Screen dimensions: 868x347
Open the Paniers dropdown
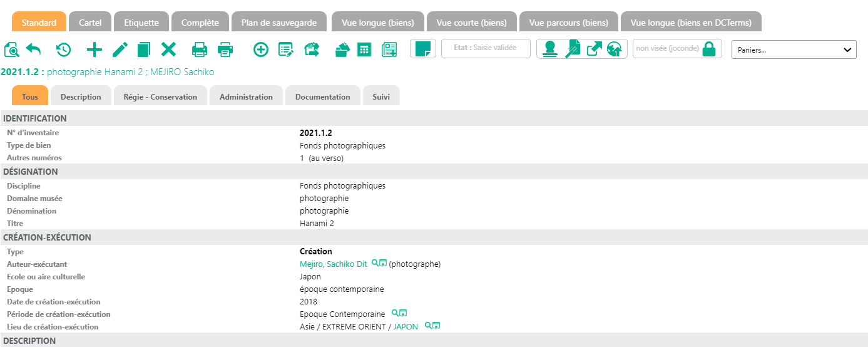tap(794, 49)
